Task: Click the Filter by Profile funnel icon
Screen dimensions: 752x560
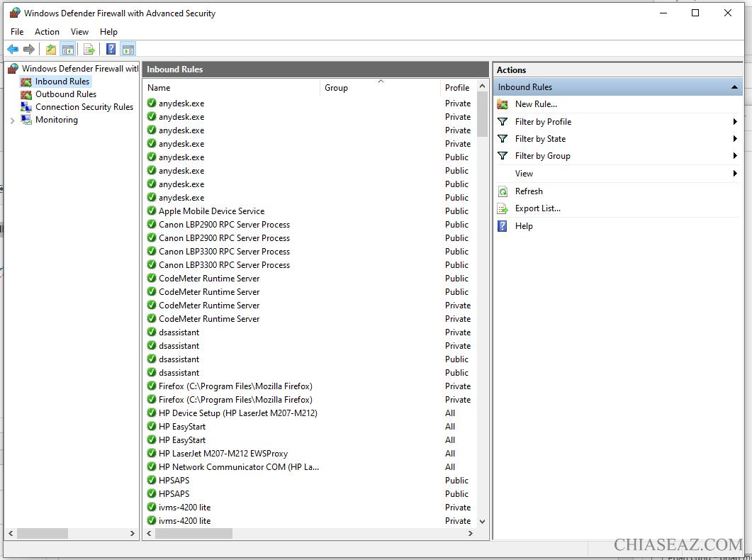Action: click(503, 122)
